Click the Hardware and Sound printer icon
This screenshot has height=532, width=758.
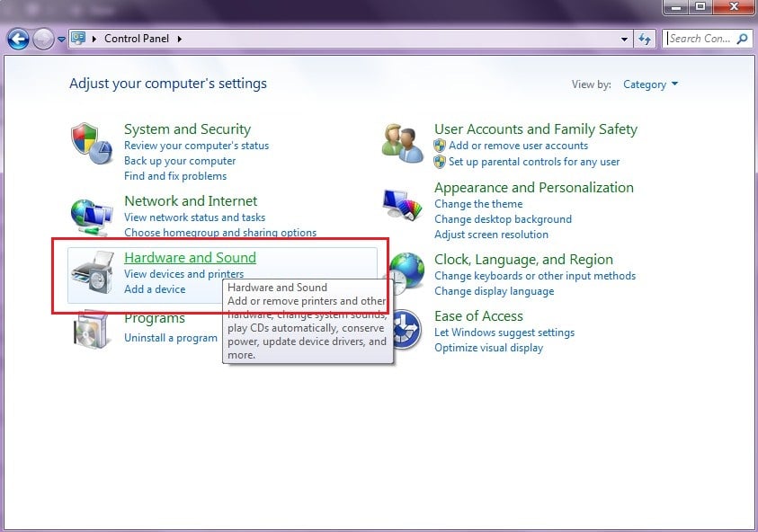pos(93,272)
